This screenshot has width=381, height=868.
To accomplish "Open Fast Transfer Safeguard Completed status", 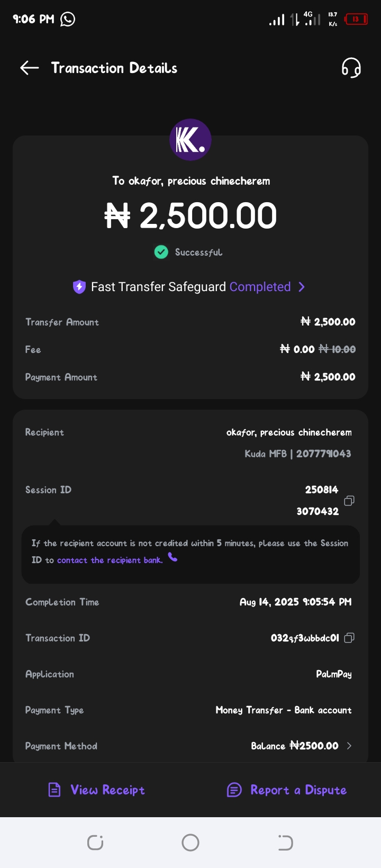I will click(x=260, y=287).
